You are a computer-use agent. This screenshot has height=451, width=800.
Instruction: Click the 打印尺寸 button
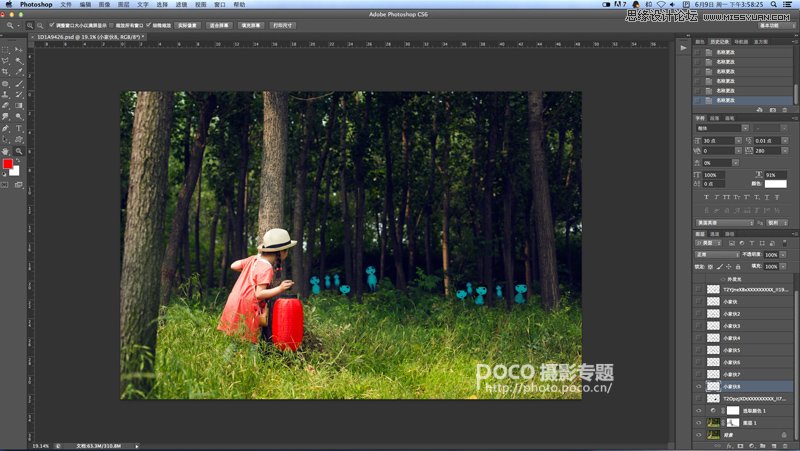pos(282,25)
